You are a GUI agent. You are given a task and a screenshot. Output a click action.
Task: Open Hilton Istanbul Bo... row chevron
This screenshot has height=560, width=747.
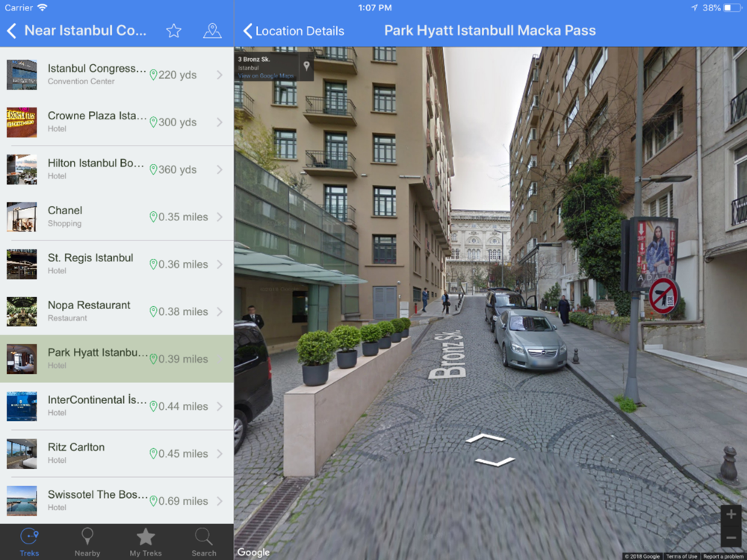click(220, 169)
